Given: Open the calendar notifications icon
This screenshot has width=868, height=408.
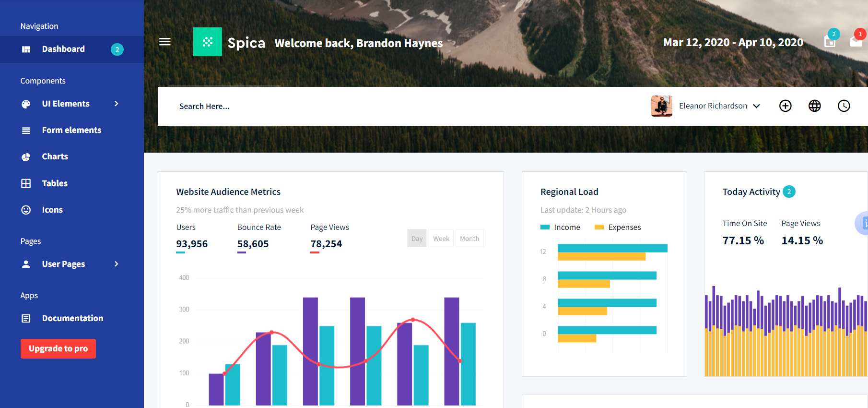Looking at the screenshot, I should pyautogui.click(x=830, y=41).
